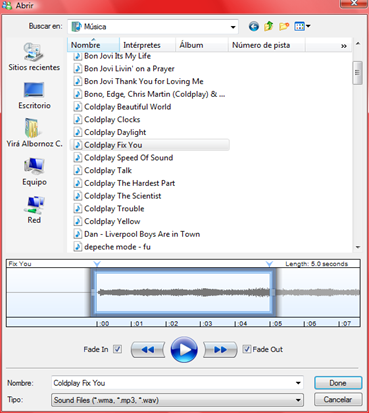This screenshot has width=369, height=413.
Task: Sort by the Intérpretes column header
Action: [x=148, y=45]
